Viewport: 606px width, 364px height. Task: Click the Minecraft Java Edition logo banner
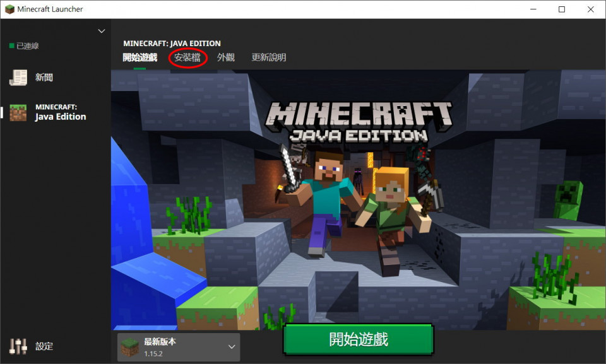(359, 120)
